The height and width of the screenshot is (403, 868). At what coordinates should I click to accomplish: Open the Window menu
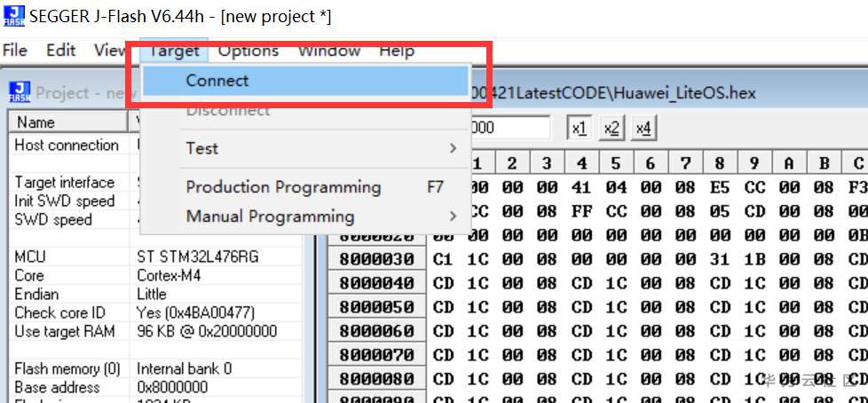[x=329, y=51]
